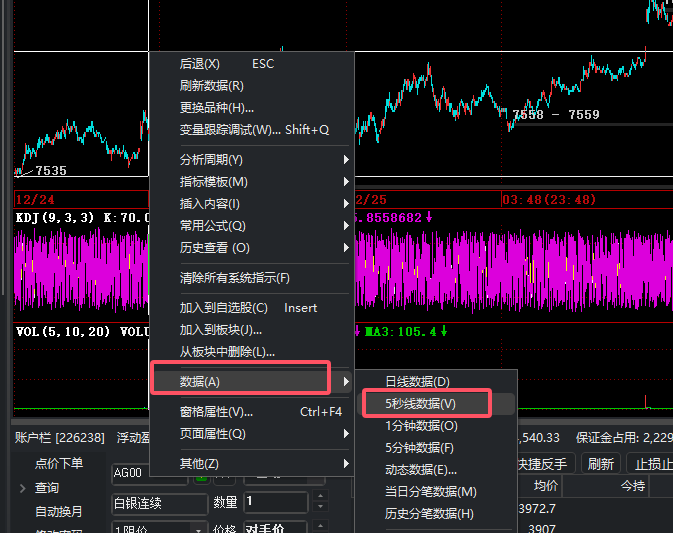Select 刷新数据 (Refresh data) menu entry
The height and width of the screenshot is (533, 673).
(211, 86)
